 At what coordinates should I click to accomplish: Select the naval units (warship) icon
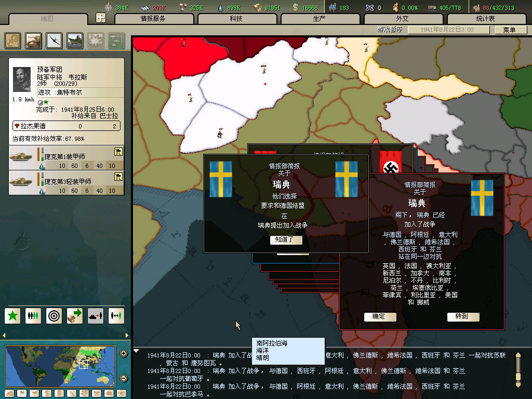point(75,41)
